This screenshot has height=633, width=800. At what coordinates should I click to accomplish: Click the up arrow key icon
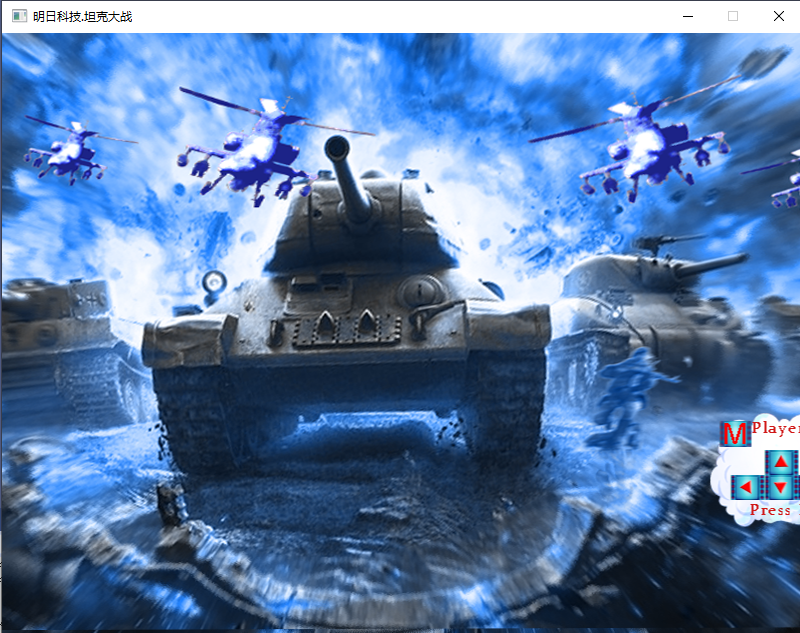[781, 462]
